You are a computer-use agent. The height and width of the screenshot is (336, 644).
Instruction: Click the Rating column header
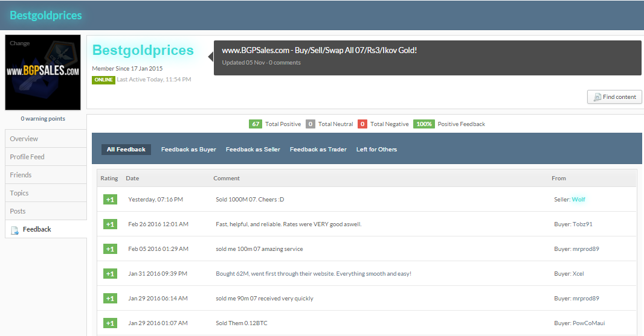(x=109, y=178)
